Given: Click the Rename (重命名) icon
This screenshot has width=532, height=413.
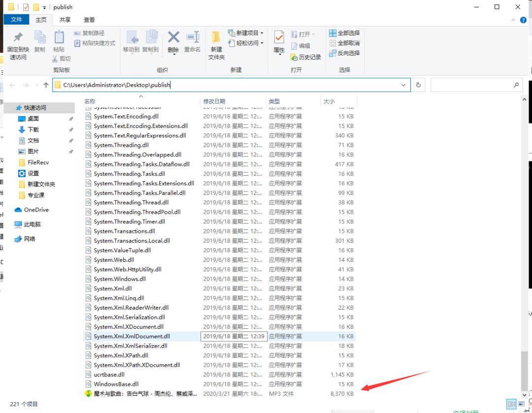Looking at the screenshot, I should point(192,37).
